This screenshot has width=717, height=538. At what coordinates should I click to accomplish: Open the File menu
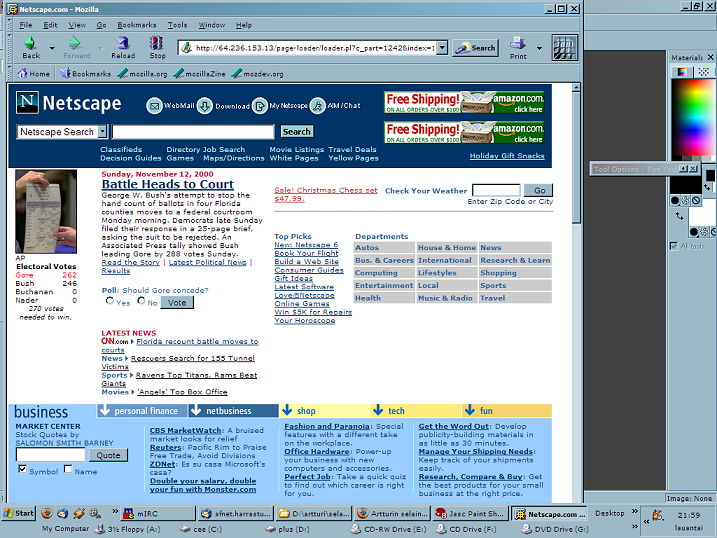tap(26, 25)
